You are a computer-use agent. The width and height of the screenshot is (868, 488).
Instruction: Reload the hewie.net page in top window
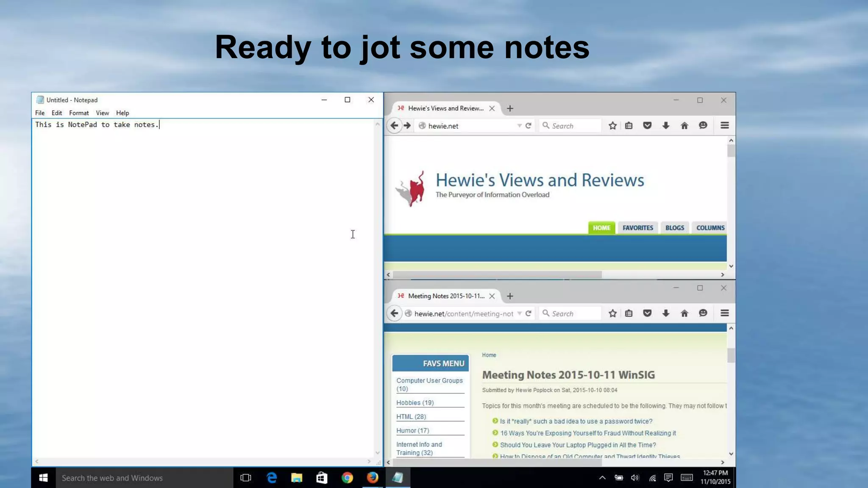(x=529, y=126)
